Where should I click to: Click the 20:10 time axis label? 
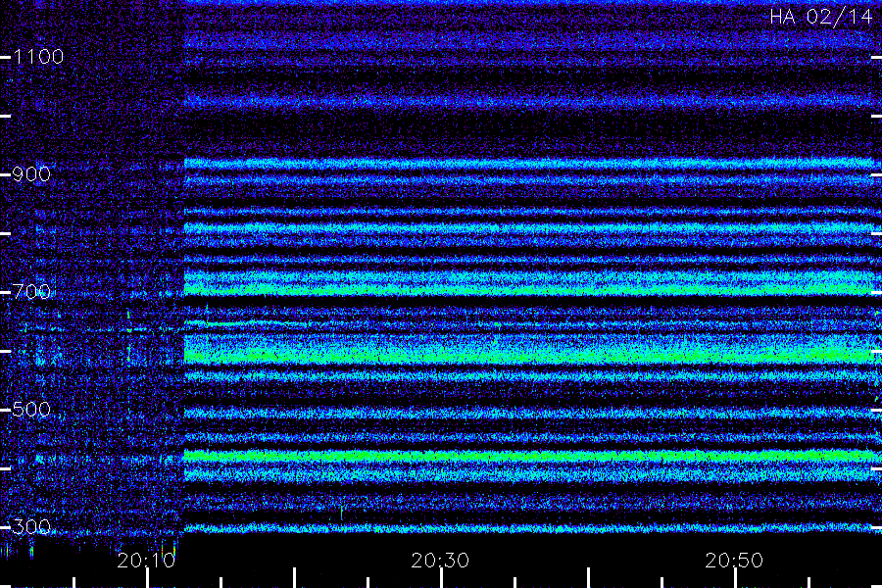pyautogui.click(x=146, y=561)
